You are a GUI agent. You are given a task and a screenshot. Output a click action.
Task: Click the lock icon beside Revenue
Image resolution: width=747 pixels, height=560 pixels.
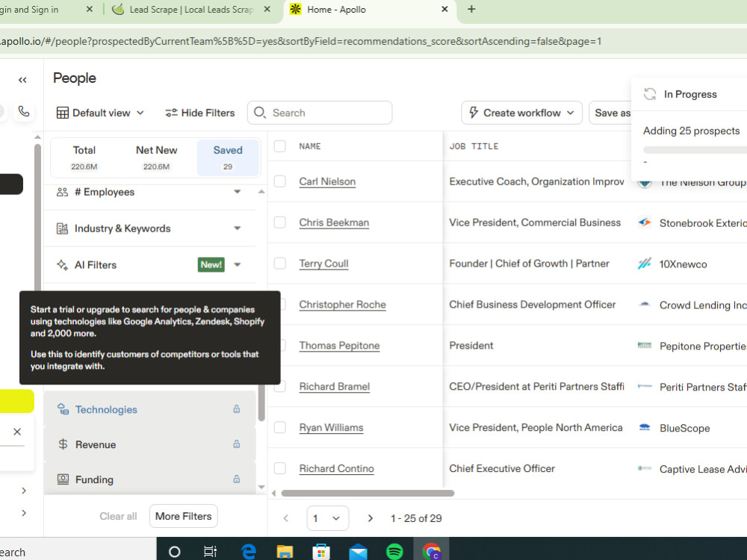(x=236, y=444)
